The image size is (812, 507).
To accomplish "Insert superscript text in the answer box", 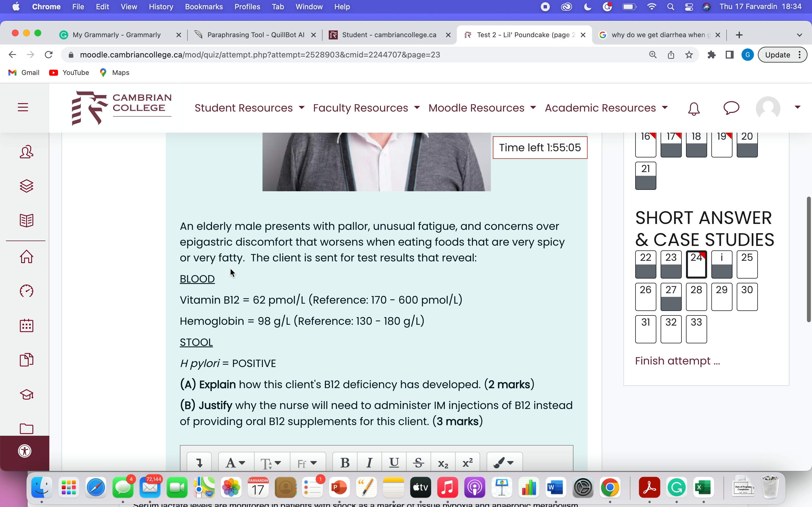I will coord(467,462).
